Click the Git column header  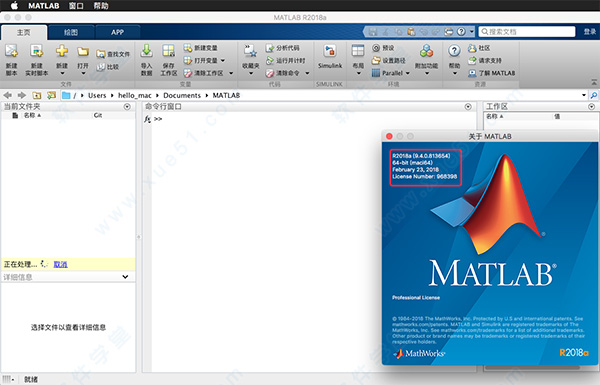click(x=98, y=115)
